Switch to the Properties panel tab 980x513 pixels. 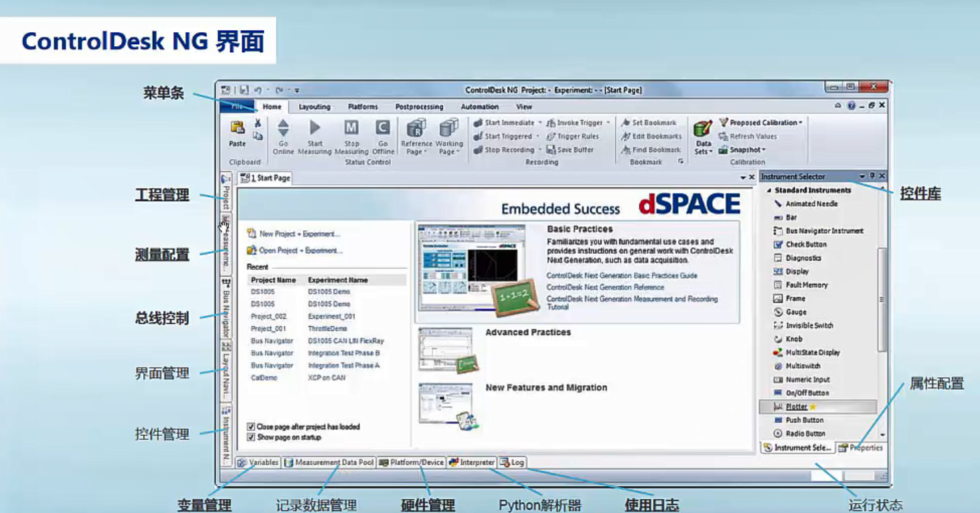tap(862, 447)
